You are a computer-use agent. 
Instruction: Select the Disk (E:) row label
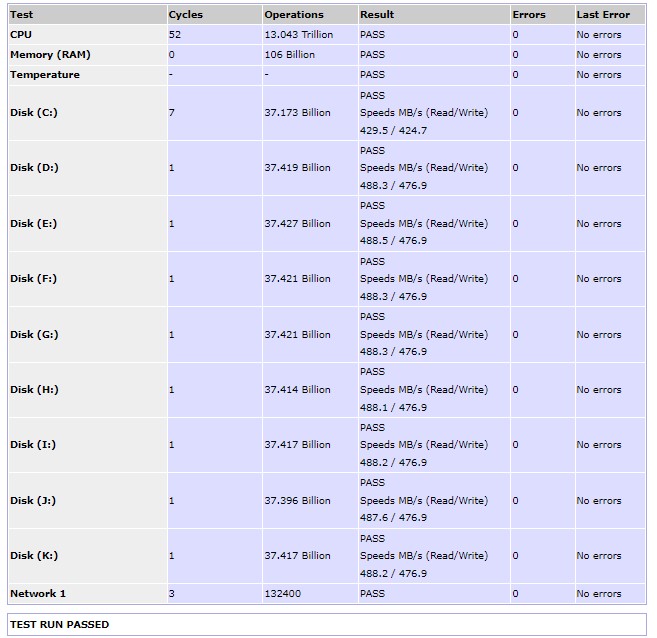click(34, 224)
